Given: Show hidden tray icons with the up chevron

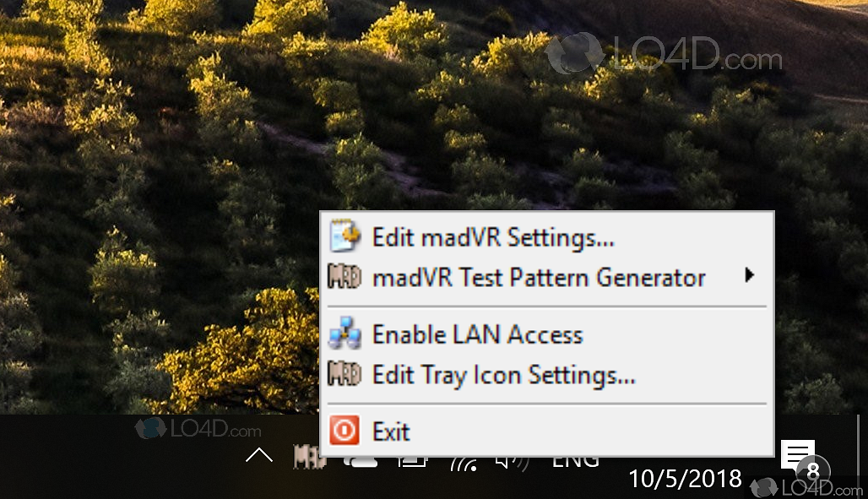Looking at the screenshot, I should [x=259, y=455].
